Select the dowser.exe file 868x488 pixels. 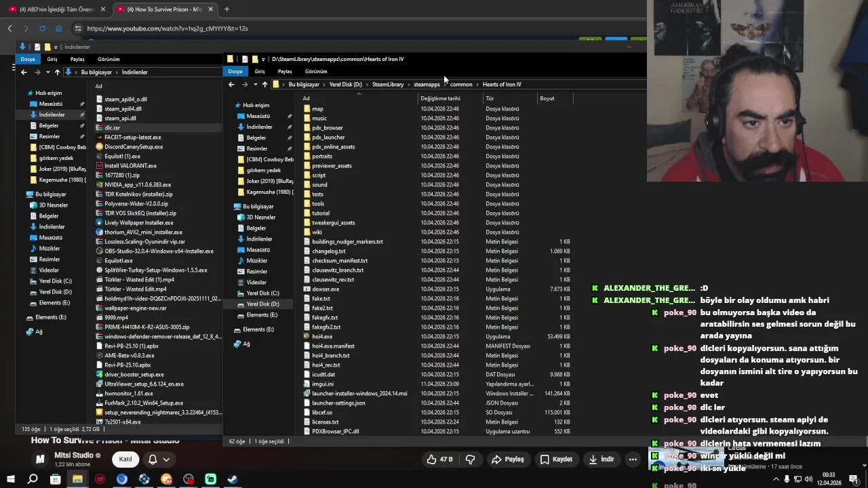pos(325,289)
